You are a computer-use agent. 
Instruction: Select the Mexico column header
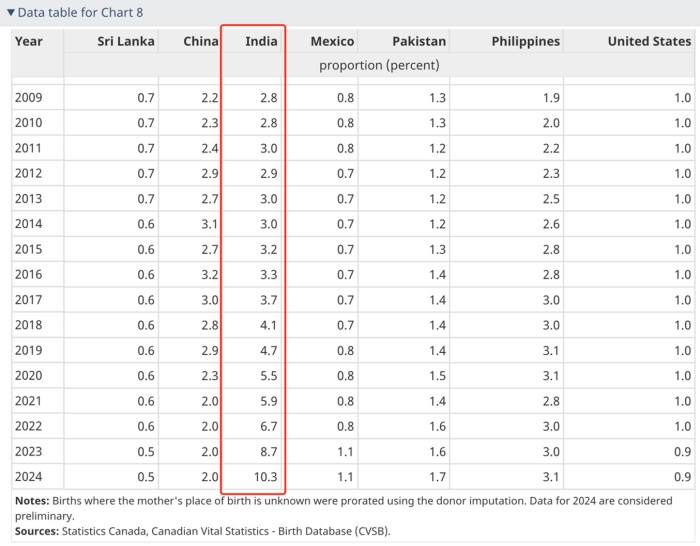(332, 41)
